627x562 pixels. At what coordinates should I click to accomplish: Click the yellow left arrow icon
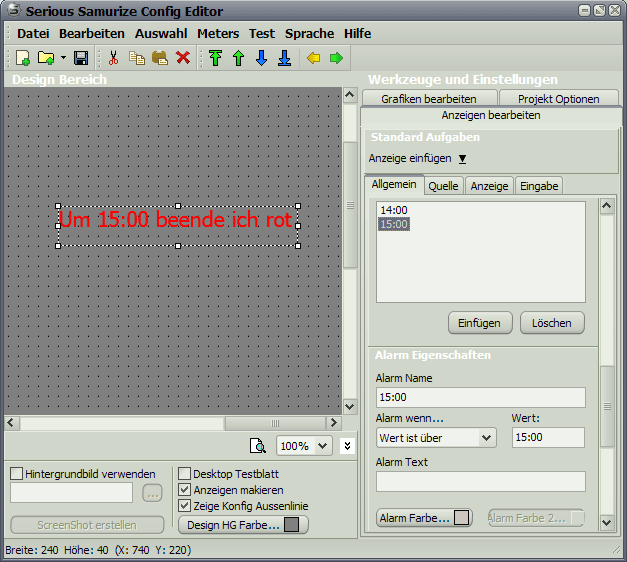click(314, 58)
